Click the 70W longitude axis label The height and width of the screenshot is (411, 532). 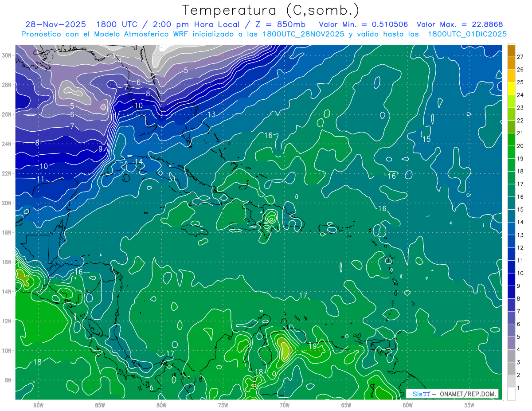pos(285,405)
